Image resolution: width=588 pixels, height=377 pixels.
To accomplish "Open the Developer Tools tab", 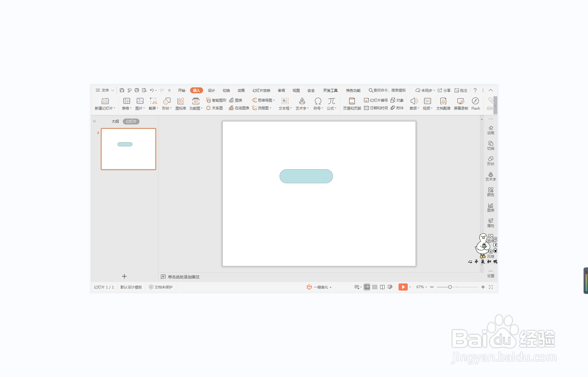I will tap(330, 90).
